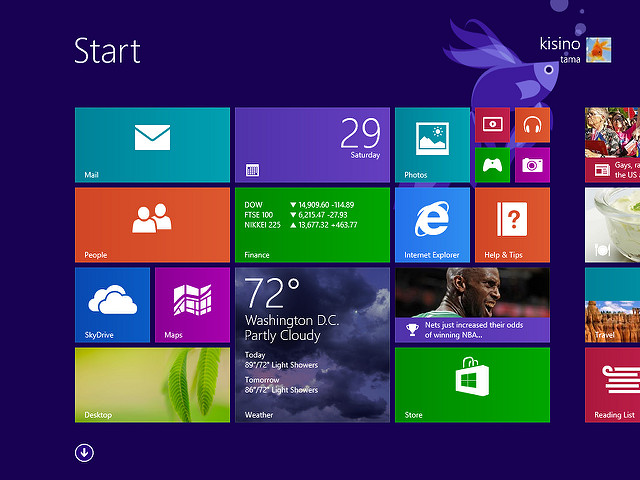
Task: Open the Travel tile
Action: coord(612,305)
